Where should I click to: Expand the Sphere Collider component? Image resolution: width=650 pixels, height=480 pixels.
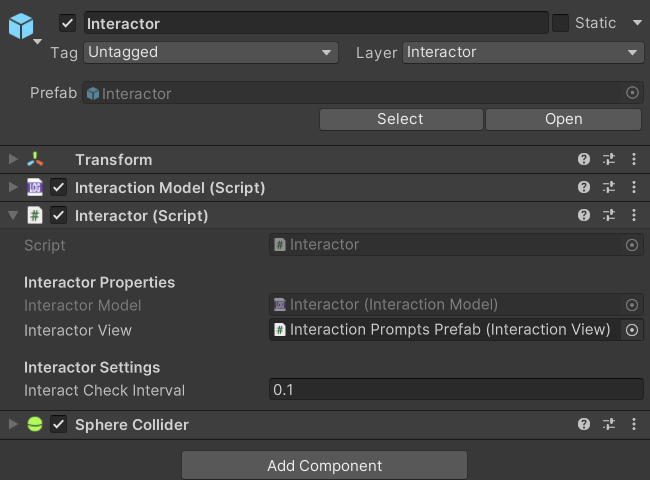[13, 424]
